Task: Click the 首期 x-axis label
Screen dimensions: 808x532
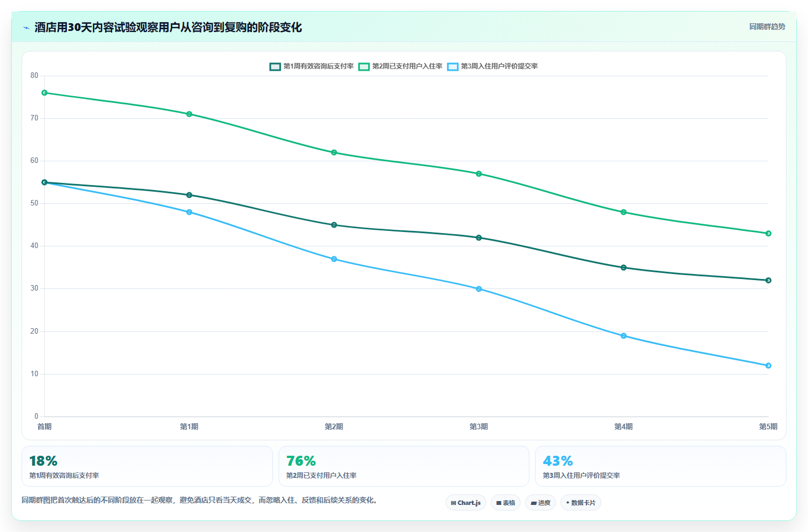Action: (44, 426)
